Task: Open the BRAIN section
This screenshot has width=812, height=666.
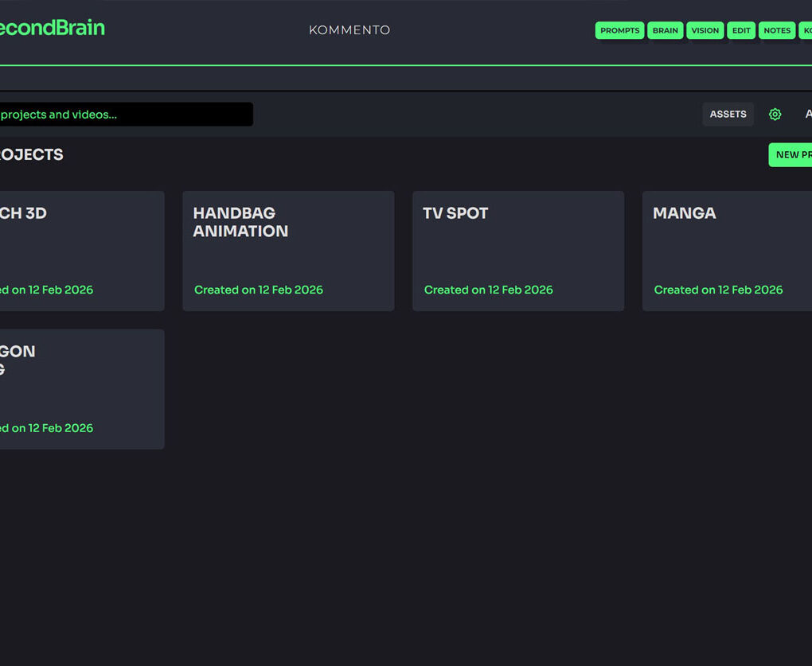Action: pos(666,30)
